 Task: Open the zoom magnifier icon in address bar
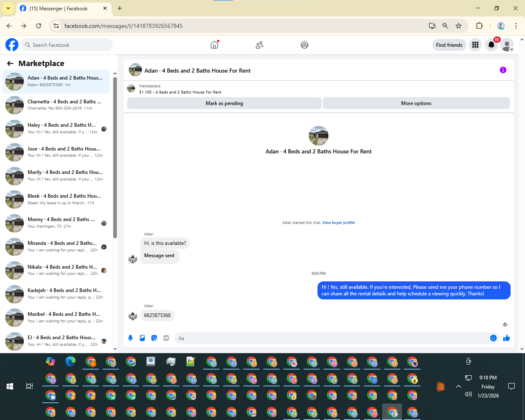pos(445,26)
